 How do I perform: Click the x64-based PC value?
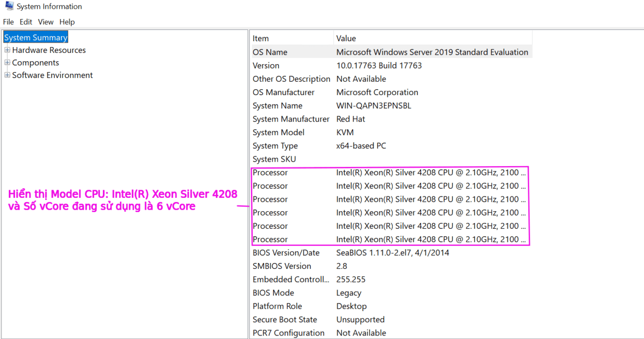coord(362,146)
